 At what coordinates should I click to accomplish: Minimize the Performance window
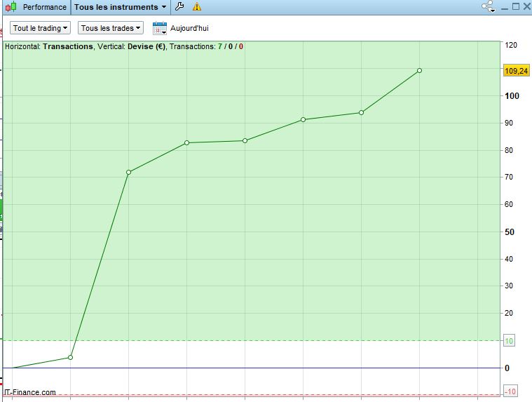[505, 7]
